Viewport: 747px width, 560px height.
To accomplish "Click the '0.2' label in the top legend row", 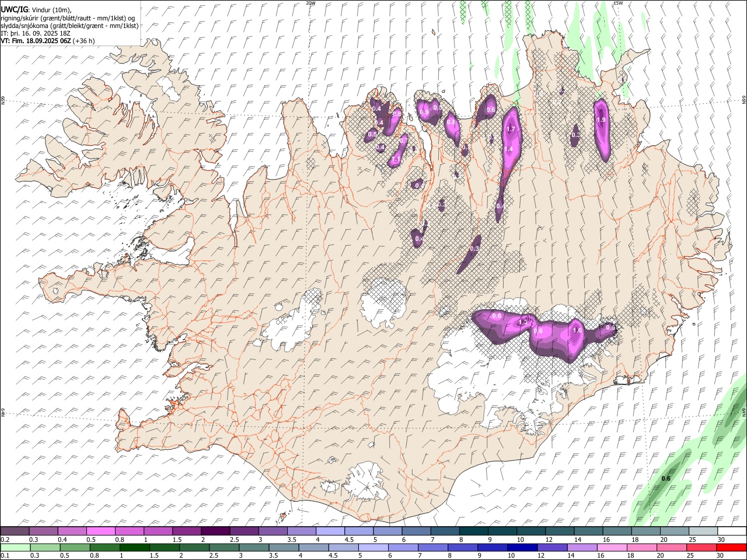I will coord(4,539).
